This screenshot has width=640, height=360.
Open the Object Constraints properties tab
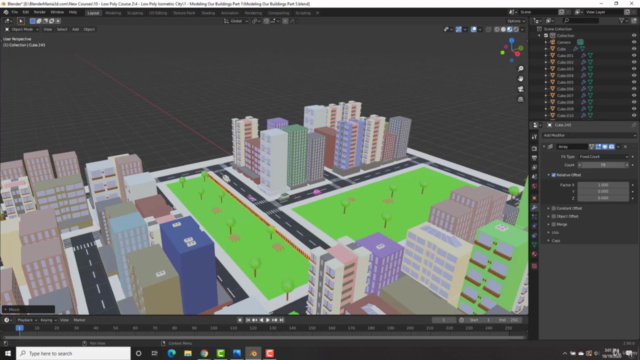[x=534, y=236]
